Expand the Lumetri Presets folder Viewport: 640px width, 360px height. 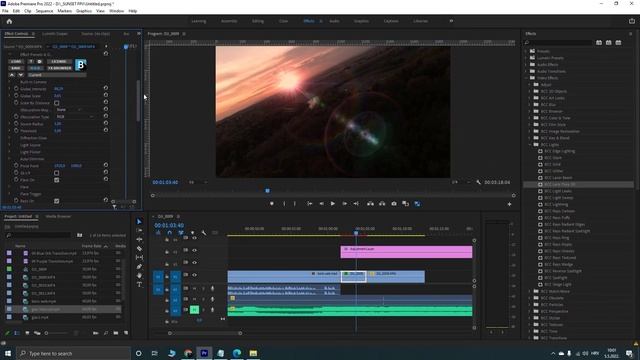[x=526, y=58]
